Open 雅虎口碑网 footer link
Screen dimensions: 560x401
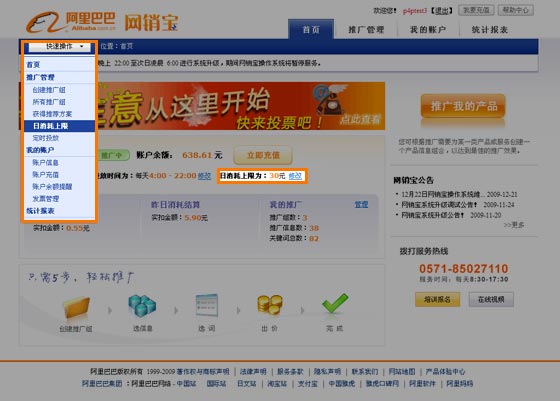tap(382, 384)
